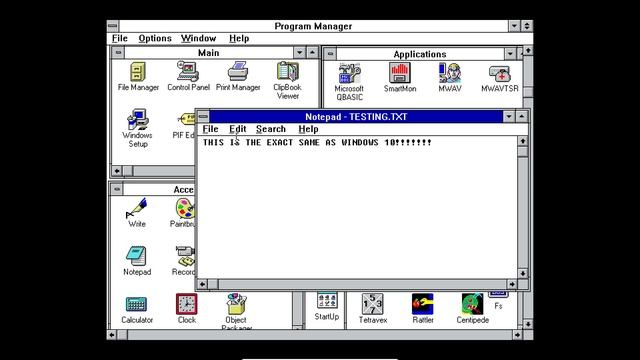
Task: Click Program Manager bottom scrollbar left arrow
Action: (112, 335)
